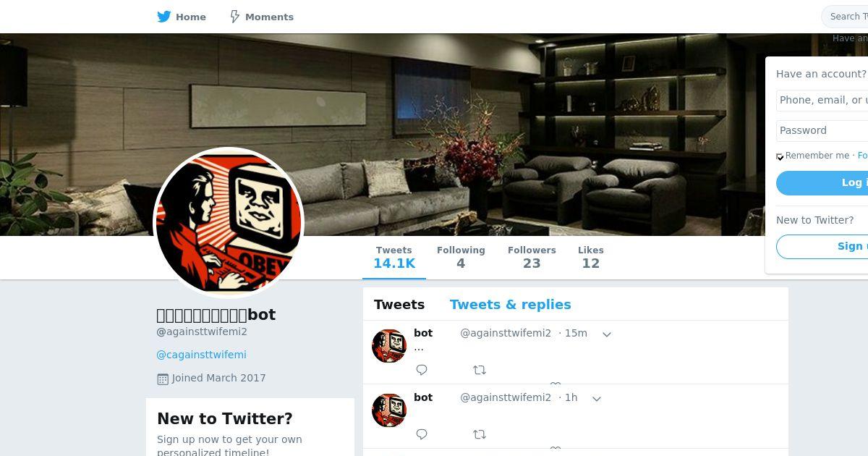Follow the @cagainsttwifemi link

click(201, 355)
